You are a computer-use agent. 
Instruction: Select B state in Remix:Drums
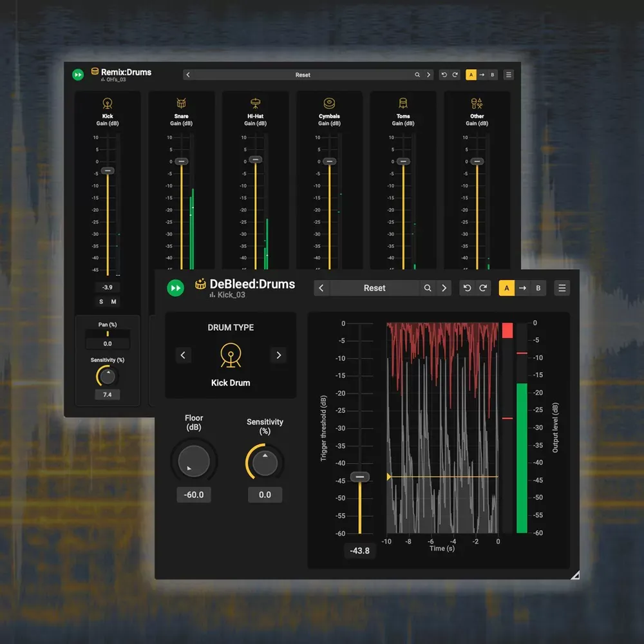tap(493, 75)
